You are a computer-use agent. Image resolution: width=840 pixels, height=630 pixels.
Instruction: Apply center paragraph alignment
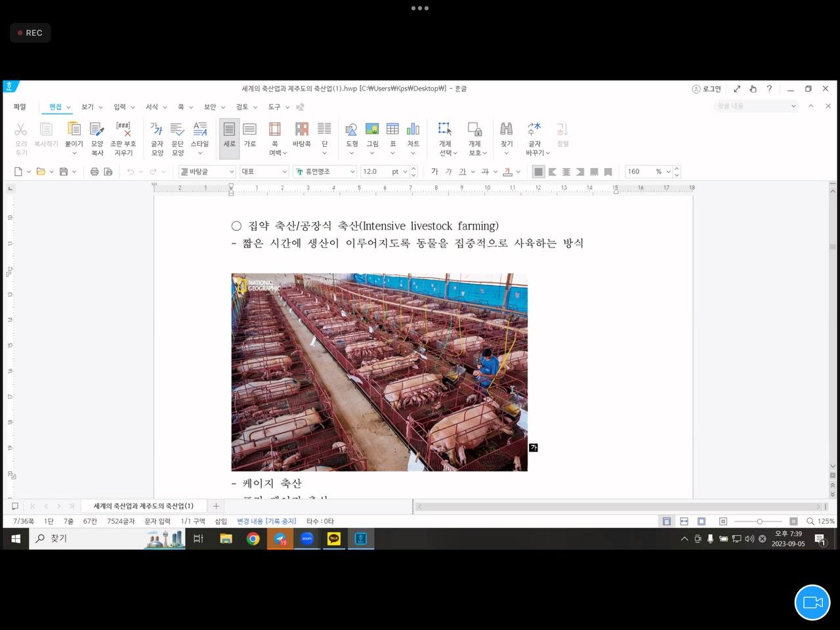coord(566,172)
